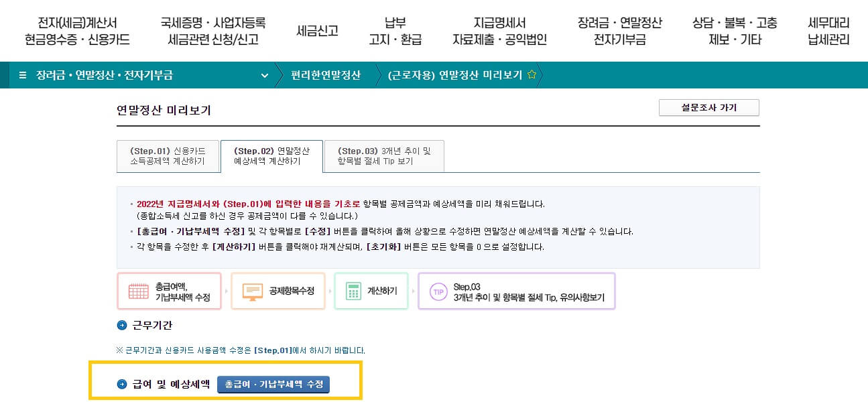The width and height of the screenshot is (868, 402).
Task: Toggle the star favorite next to 연말정산 미리보기
Action: pos(532,75)
